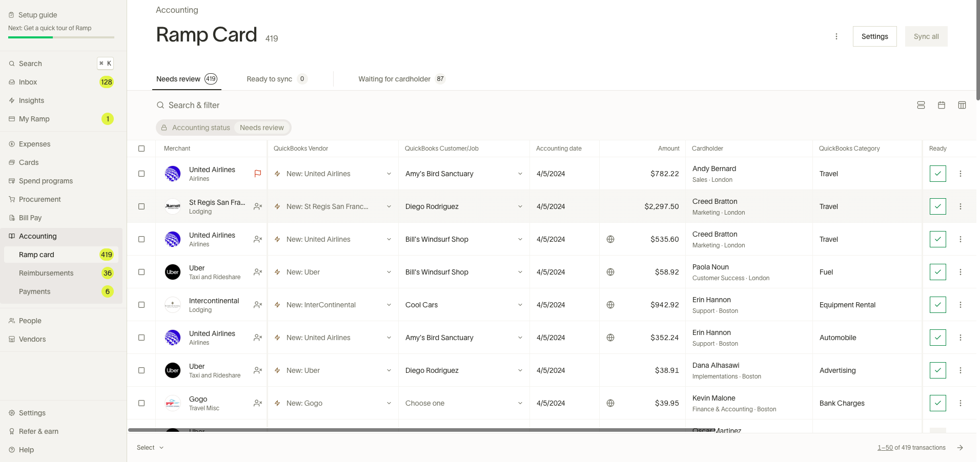Navigate to Spend programs in the sidebar
980x462 pixels.
(x=46, y=181)
